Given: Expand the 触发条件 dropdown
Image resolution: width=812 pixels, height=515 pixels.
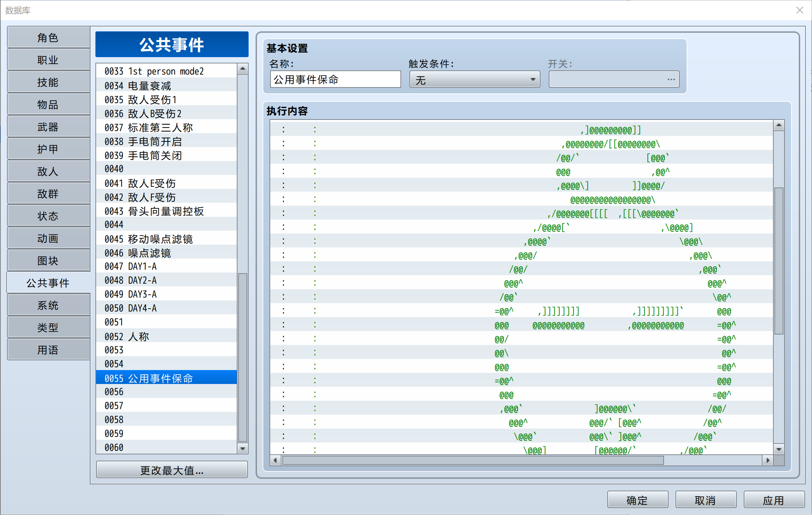Looking at the screenshot, I should click(x=475, y=80).
